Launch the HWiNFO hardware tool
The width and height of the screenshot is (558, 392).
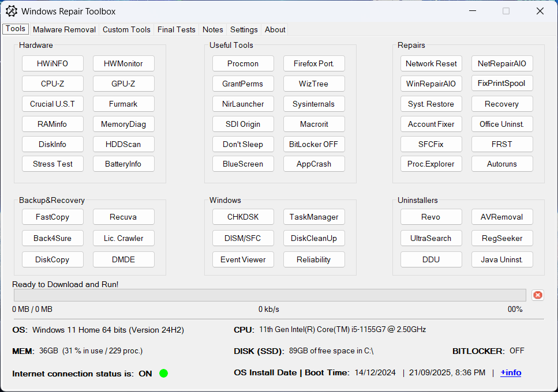tap(53, 63)
